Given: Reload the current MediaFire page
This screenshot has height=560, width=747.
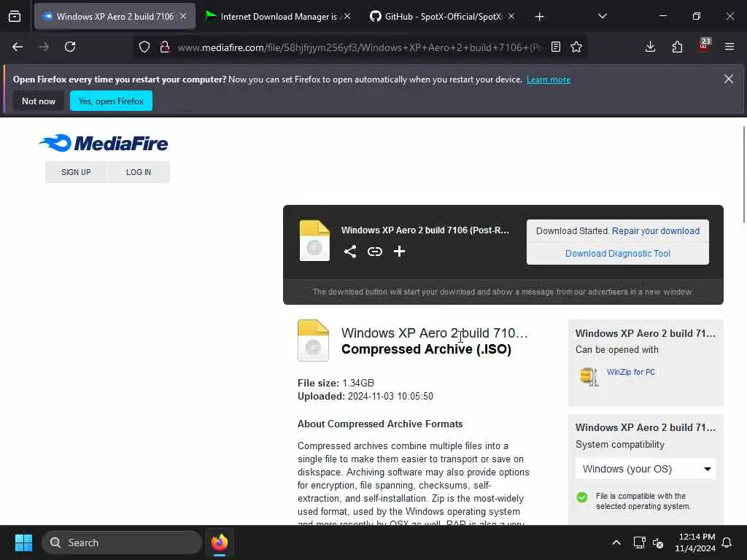Looking at the screenshot, I should point(70,47).
